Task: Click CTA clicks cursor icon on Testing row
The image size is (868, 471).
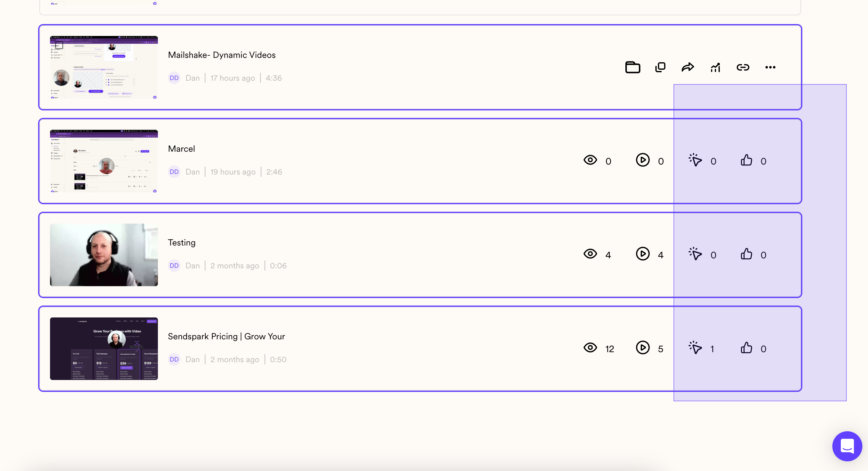Action: [x=695, y=254]
